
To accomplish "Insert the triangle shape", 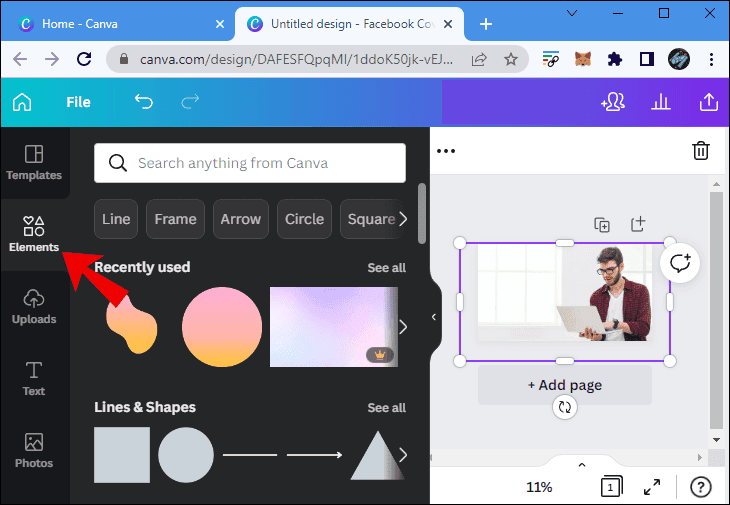I will tap(378, 455).
